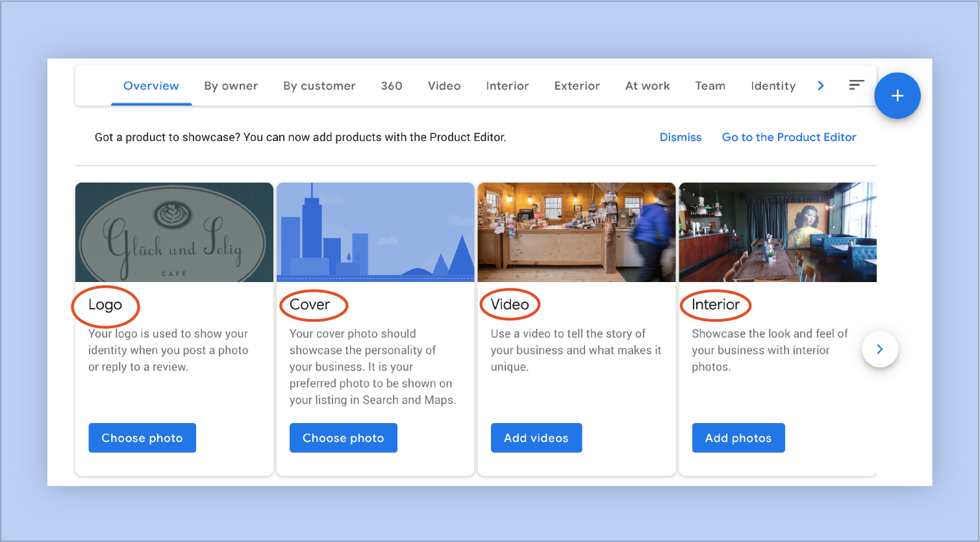Follow the Go to the Product Editor link
This screenshot has height=542, width=980.
point(789,137)
